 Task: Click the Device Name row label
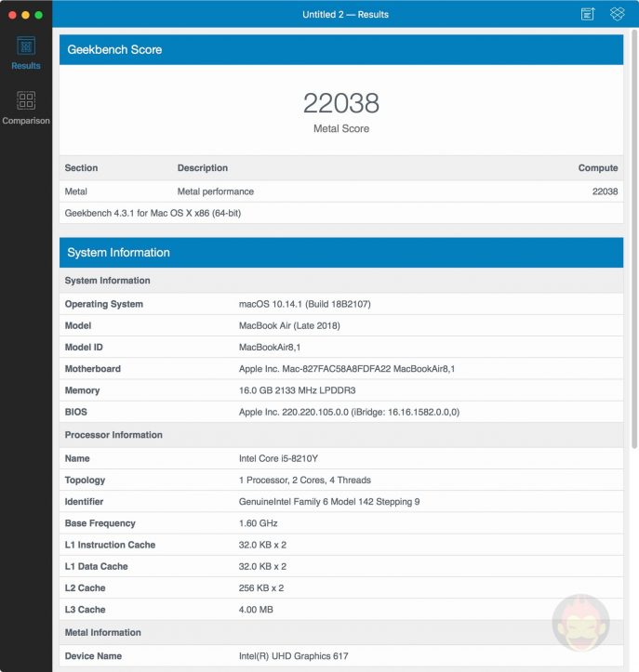pyautogui.click(x=93, y=656)
